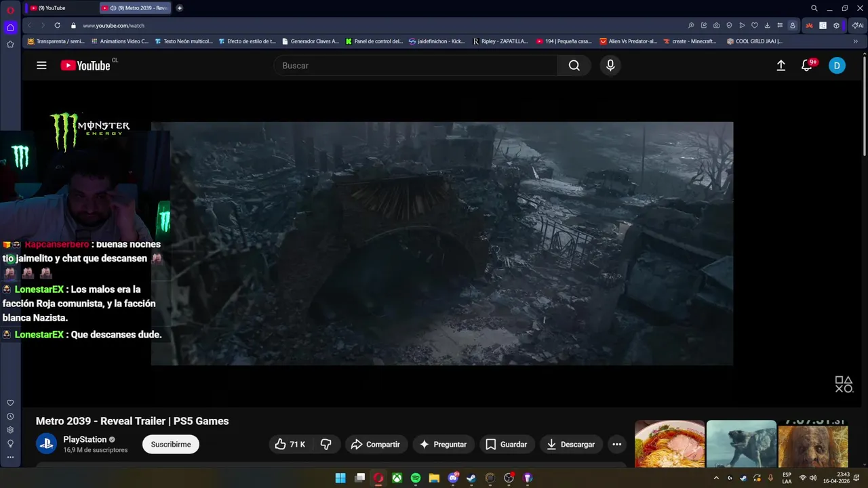Open the old face recommended thumbnail
The width and height of the screenshot is (868, 488).
(x=813, y=444)
